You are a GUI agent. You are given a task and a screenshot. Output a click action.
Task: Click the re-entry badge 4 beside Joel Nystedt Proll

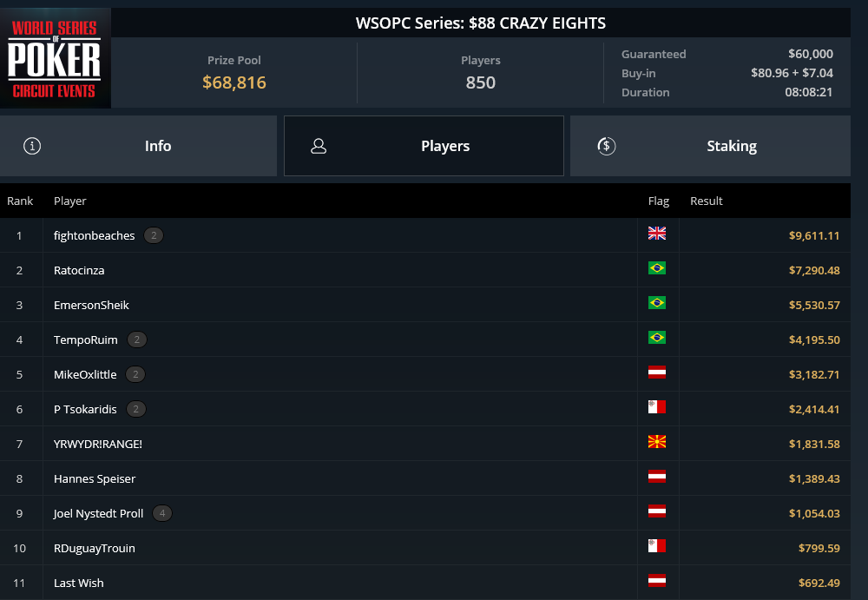(162, 513)
